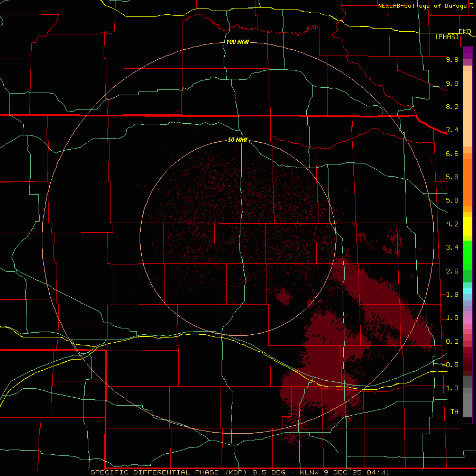Image resolution: width=476 pixels, height=476 pixels.
Task: Click the -0.5 color scale value
Action: 450,365
